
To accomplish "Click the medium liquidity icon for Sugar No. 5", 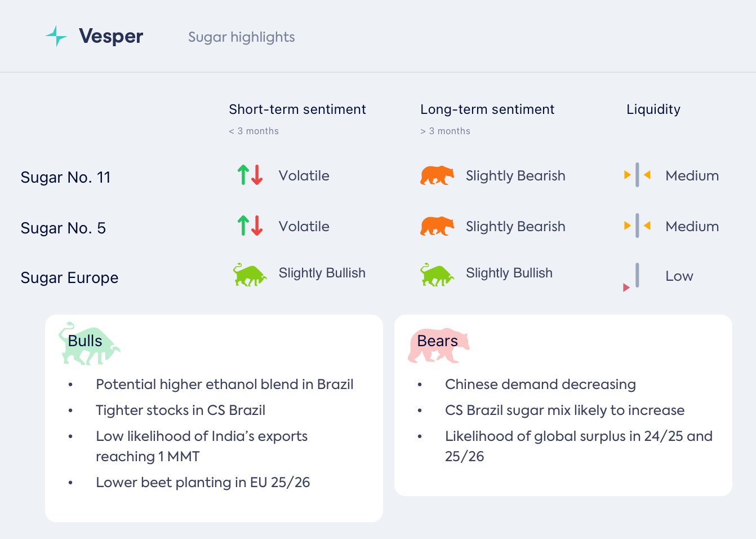I will 637,226.
